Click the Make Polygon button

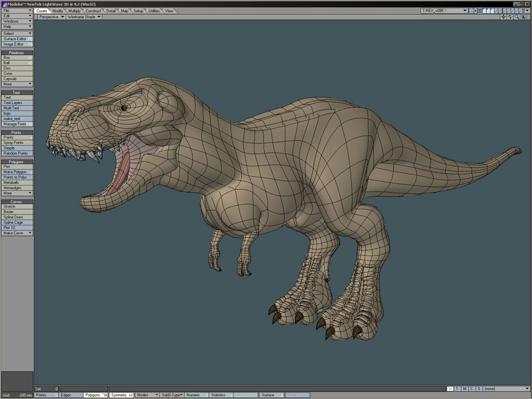point(17,172)
